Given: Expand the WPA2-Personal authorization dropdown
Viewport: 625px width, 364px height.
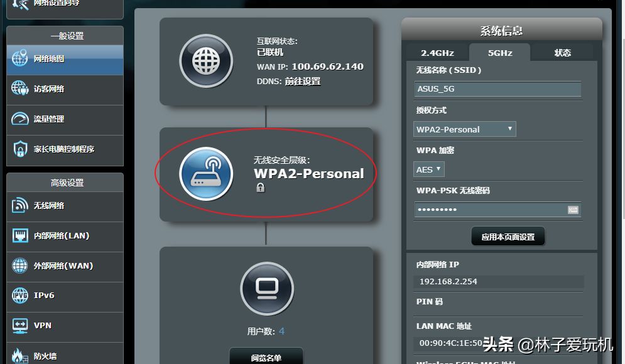Looking at the screenshot, I should 465,129.
